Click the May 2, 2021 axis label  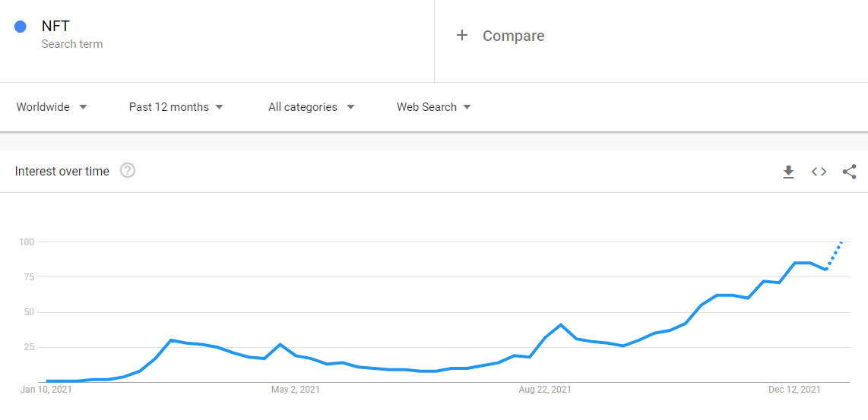click(295, 390)
